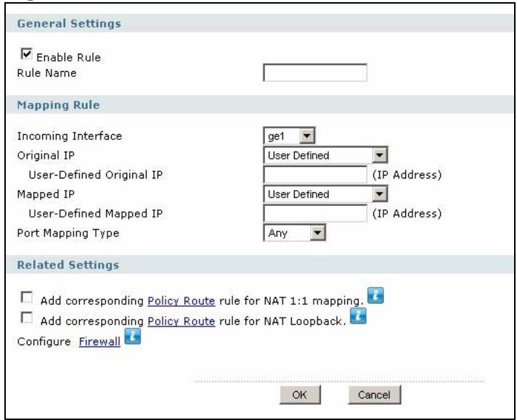517x420 pixels.
Task: Open info icon for NAT Loopback
Action: tap(358, 316)
